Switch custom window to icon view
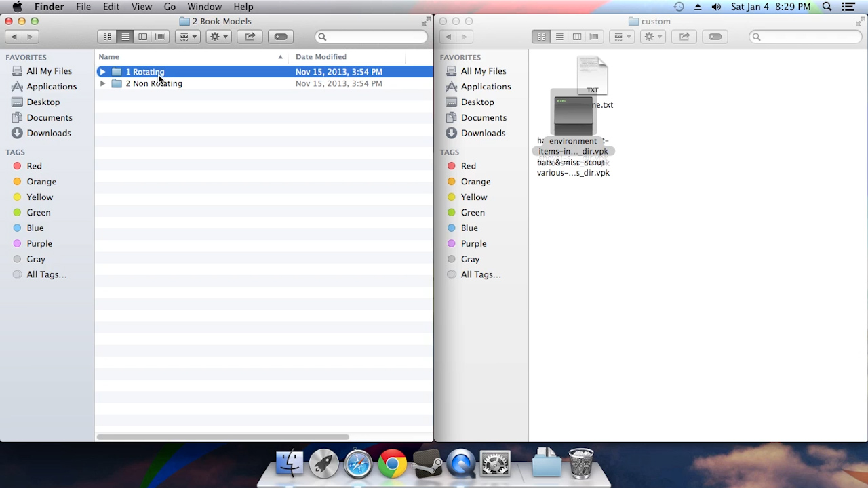868x488 pixels. [541, 37]
